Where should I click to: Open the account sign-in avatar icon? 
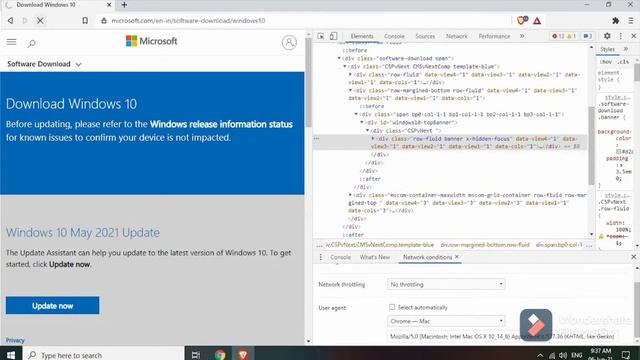(289, 42)
